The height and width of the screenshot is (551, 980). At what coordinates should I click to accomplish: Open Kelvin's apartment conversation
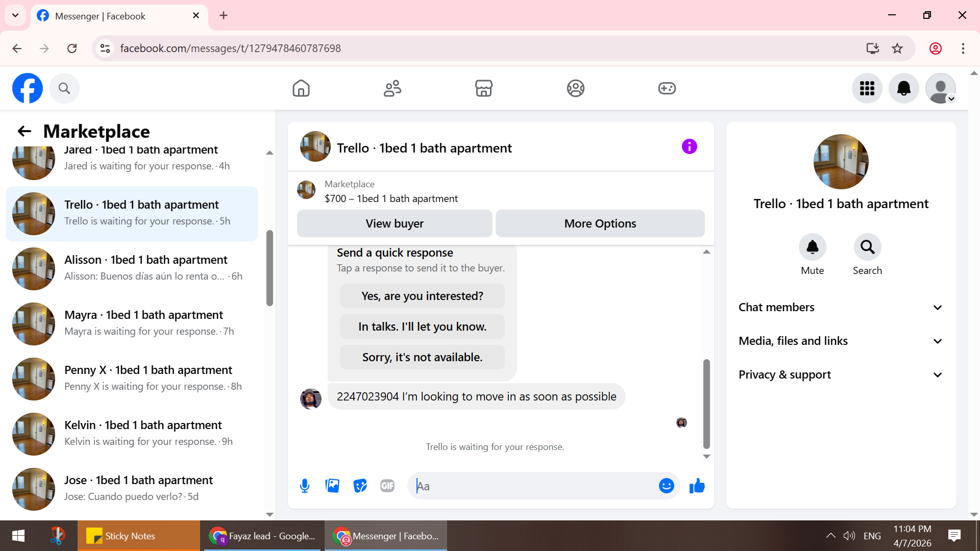pyautogui.click(x=132, y=434)
